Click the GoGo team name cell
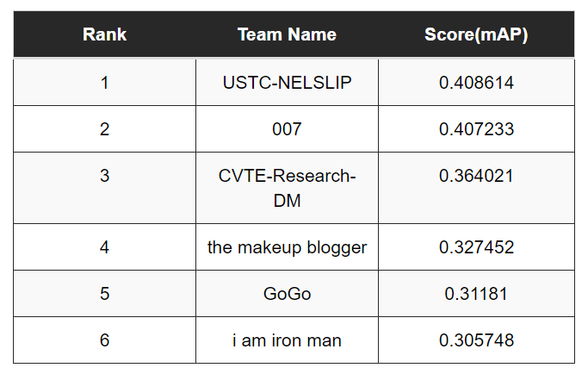The width and height of the screenshot is (588, 374). pyautogui.click(x=287, y=294)
